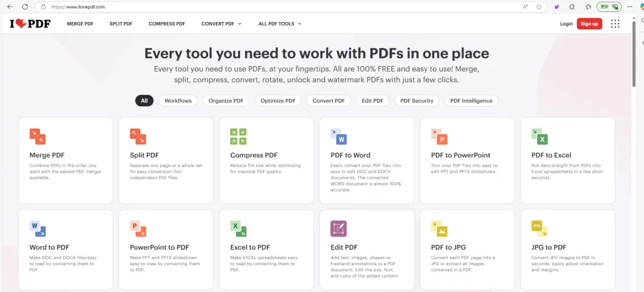Image resolution: width=644 pixels, height=292 pixels.
Task: Open the Compress PDF tool title
Action: coord(254,156)
